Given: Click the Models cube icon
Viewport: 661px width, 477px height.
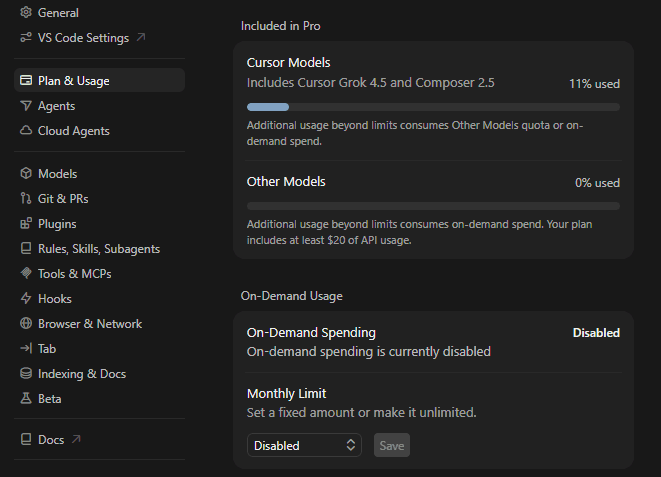Looking at the screenshot, I should [x=26, y=173].
